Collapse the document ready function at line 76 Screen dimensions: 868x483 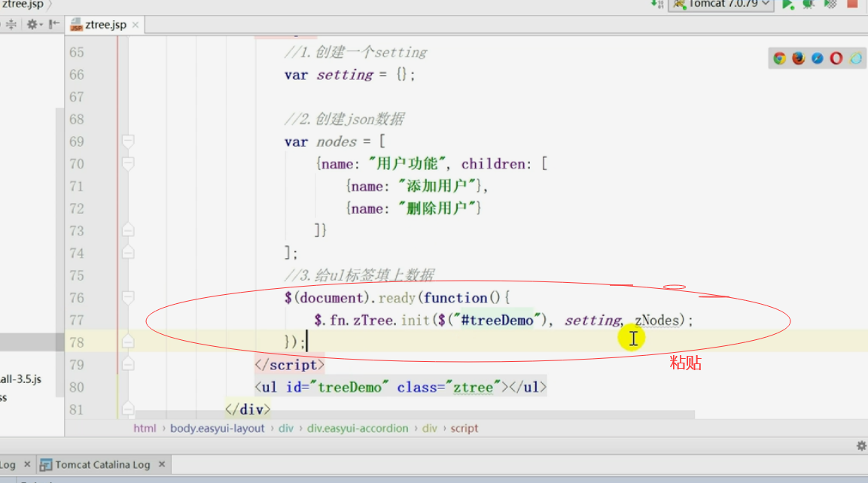pos(128,298)
